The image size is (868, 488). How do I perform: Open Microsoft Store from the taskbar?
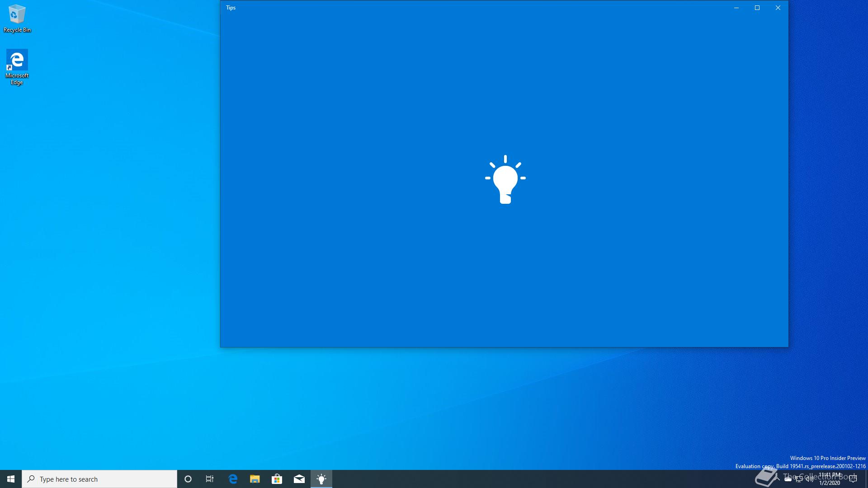click(277, 479)
